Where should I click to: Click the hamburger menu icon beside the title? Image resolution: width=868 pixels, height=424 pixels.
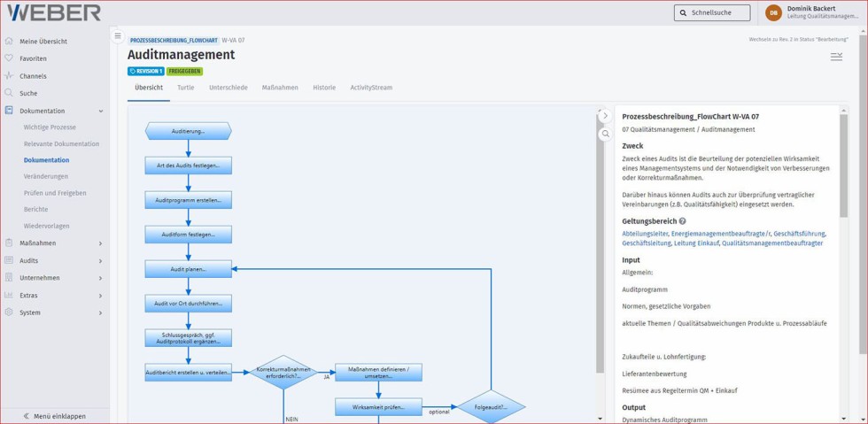(118, 36)
